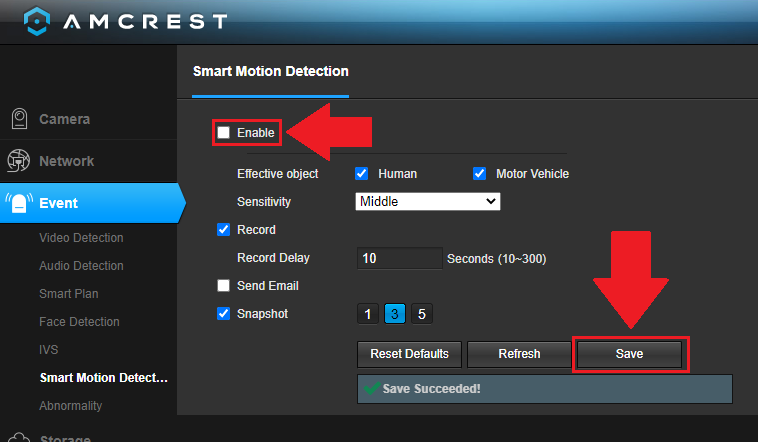This screenshot has width=758, height=442.
Task: Click the Save Succeeded! status message
Action: [432, 389]
